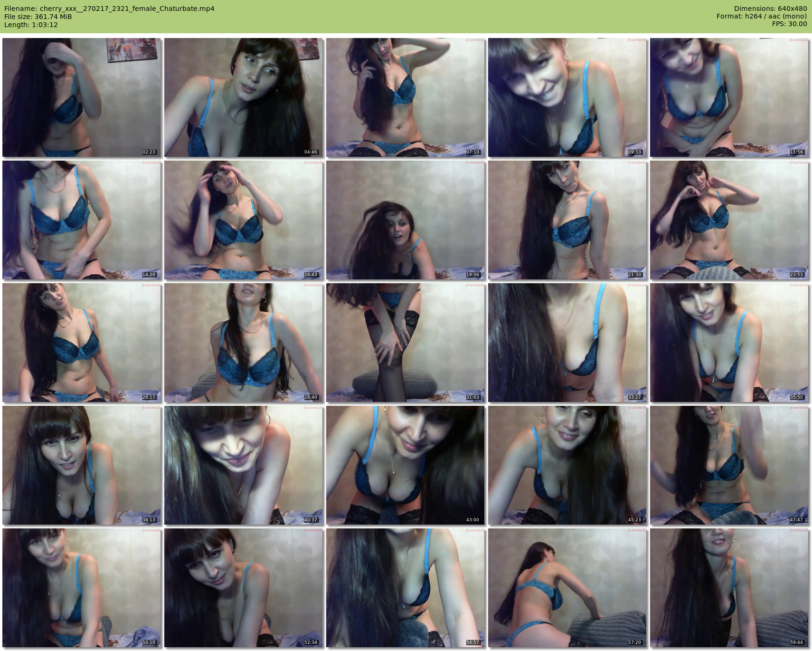Screen dimensions: 812x651
Task: Click the thumbnail marked 23:53
Action: pos(729,220)
